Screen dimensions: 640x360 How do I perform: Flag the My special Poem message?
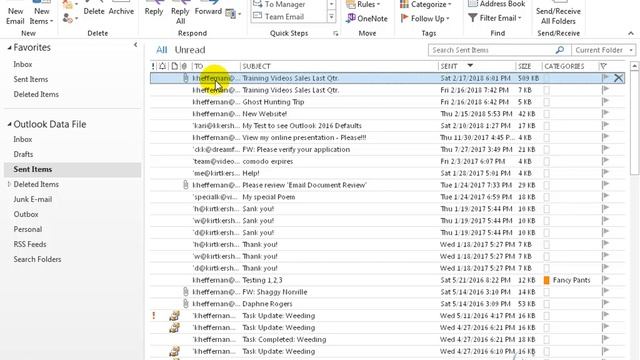point(605,197)
